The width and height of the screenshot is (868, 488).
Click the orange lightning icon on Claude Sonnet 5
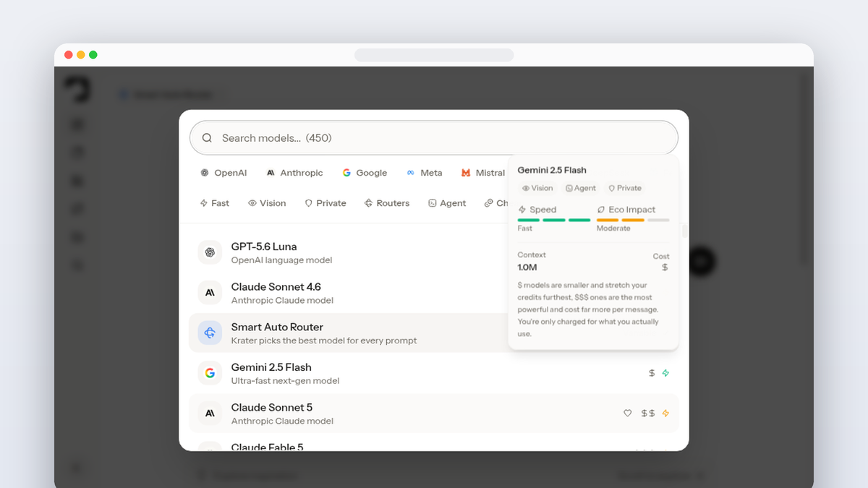666,414
